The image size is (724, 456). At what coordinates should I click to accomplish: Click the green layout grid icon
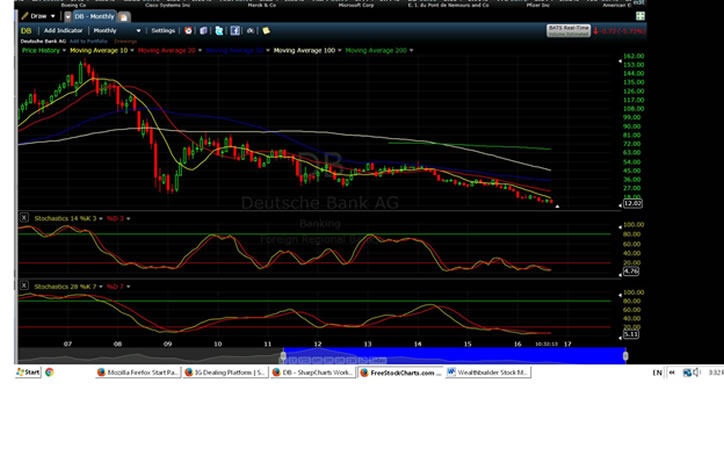(x=640, y=16)
